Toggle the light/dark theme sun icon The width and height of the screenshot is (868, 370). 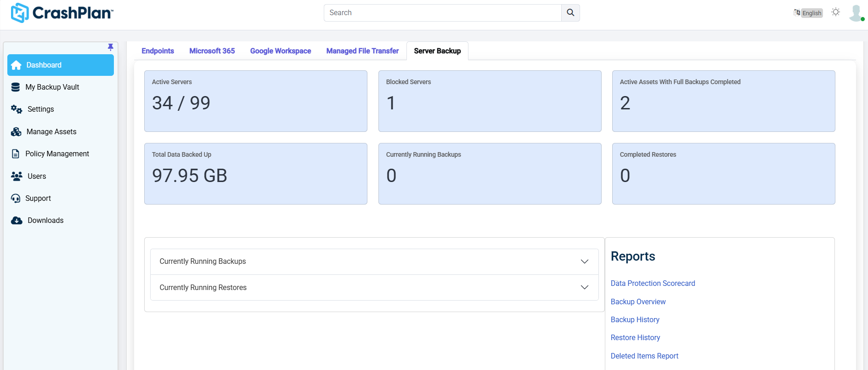click(836, 12)
